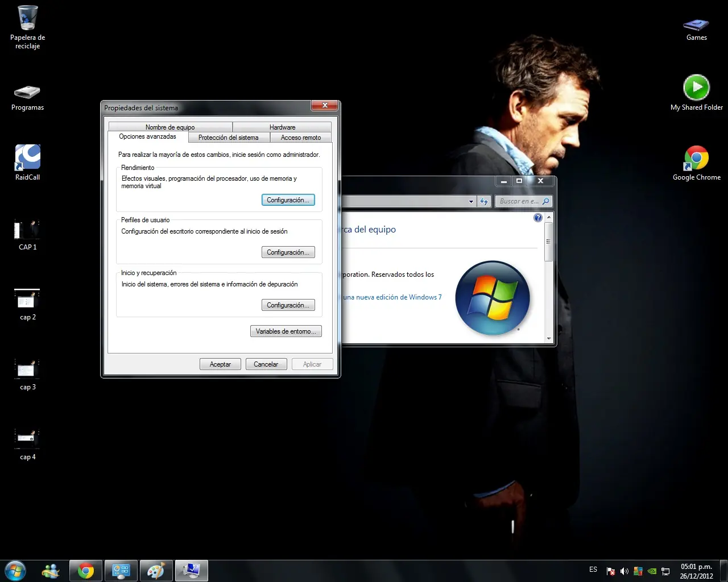Image resolution: width=728 pixels, height=582 pixels.
Task: Open the Acceso remoto tab
Action: (300, 138)
